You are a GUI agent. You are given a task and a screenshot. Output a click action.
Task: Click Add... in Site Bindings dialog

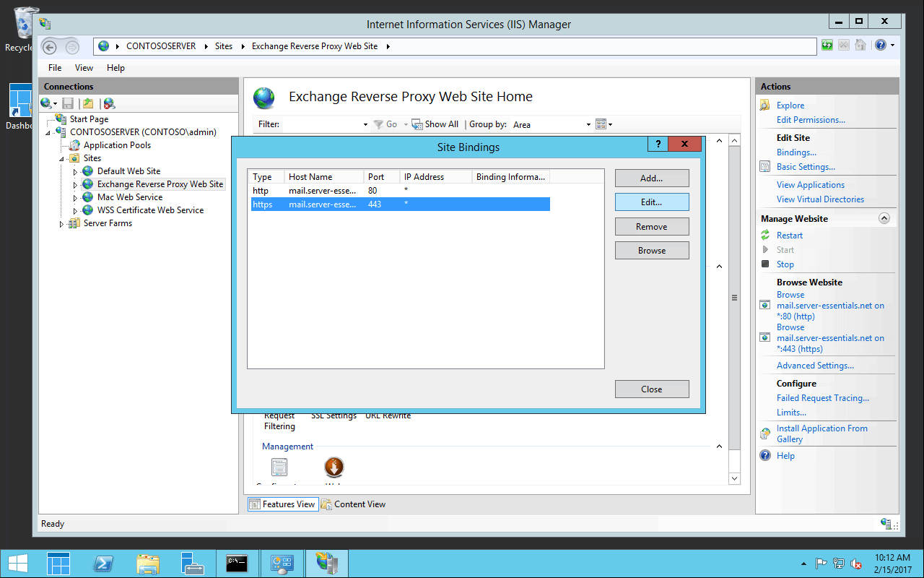click(x=652, y=178)
